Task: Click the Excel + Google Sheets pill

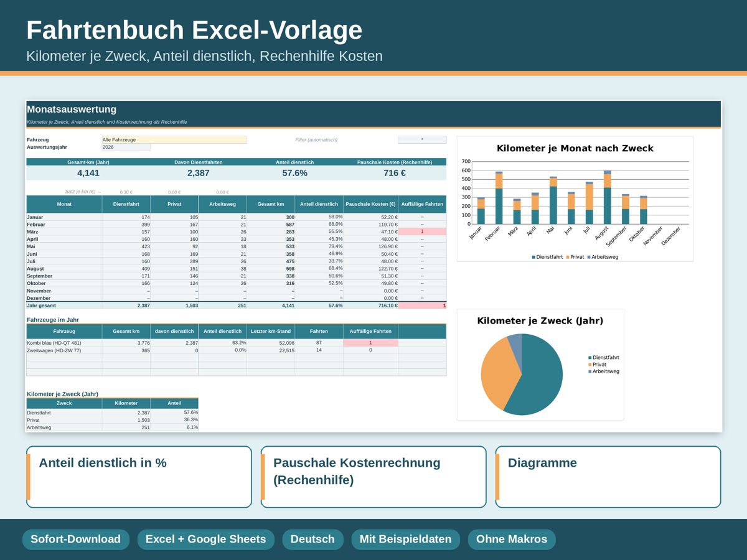Action: click(205, 539)
